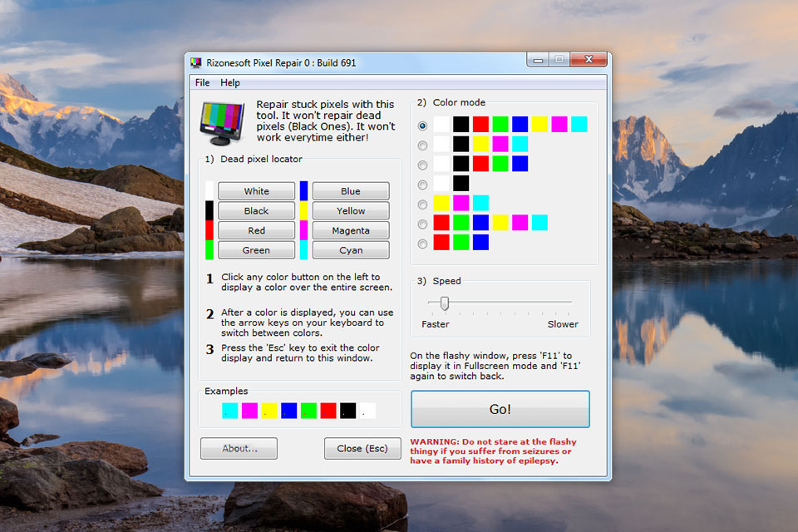Click the Black locator button
This screenshot has width=798, height=532.
[x=257, y=211]
